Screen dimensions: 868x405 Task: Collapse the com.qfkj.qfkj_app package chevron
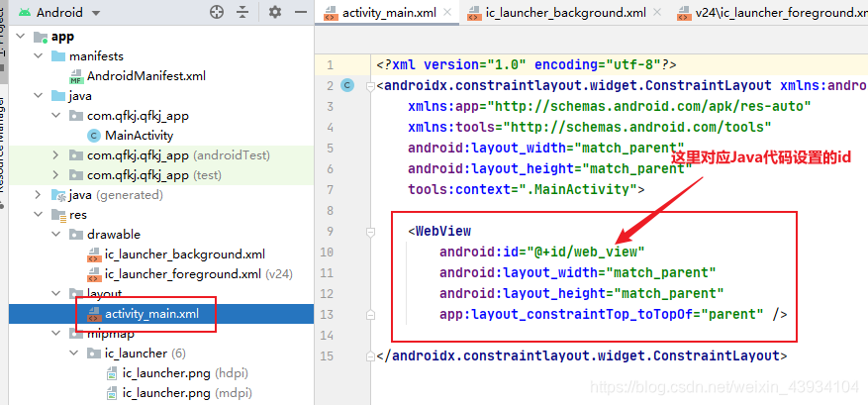coord(55,116)
